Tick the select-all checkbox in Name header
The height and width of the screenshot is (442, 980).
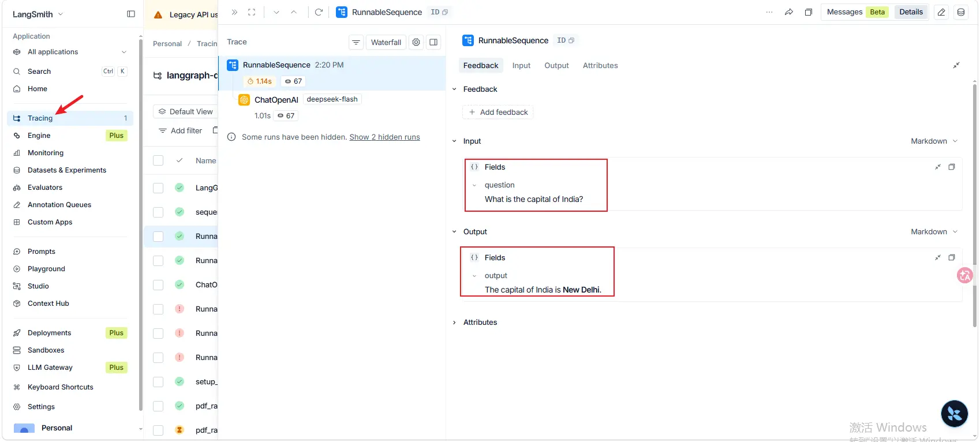click(158, 160)
